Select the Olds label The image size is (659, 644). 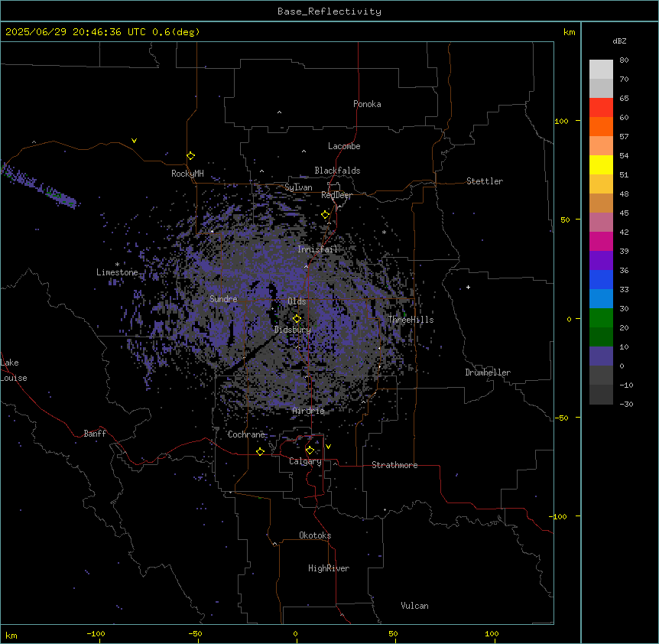tap(297, 301)
